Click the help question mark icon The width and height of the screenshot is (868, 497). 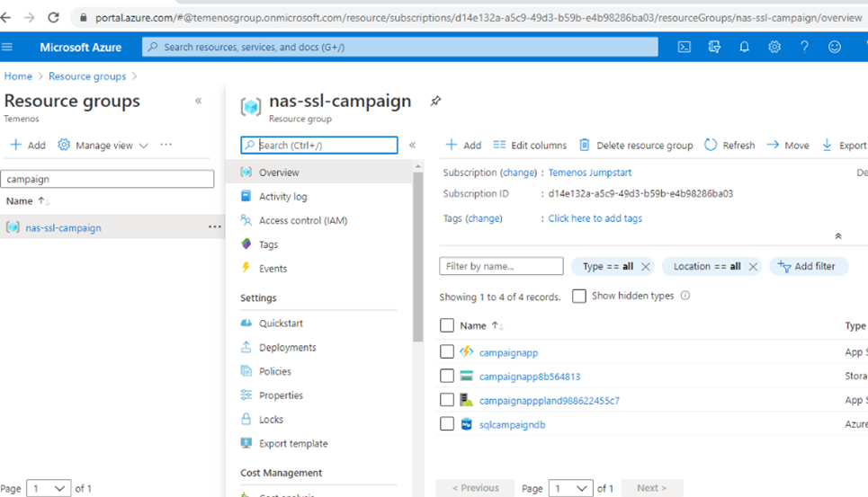(804, 47)
